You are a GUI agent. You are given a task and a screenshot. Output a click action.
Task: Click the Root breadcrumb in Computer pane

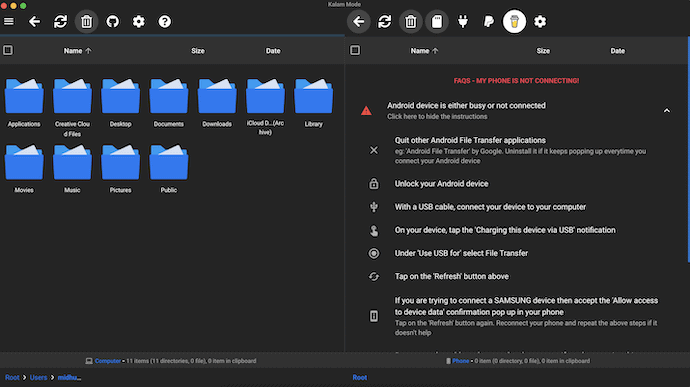12,377
